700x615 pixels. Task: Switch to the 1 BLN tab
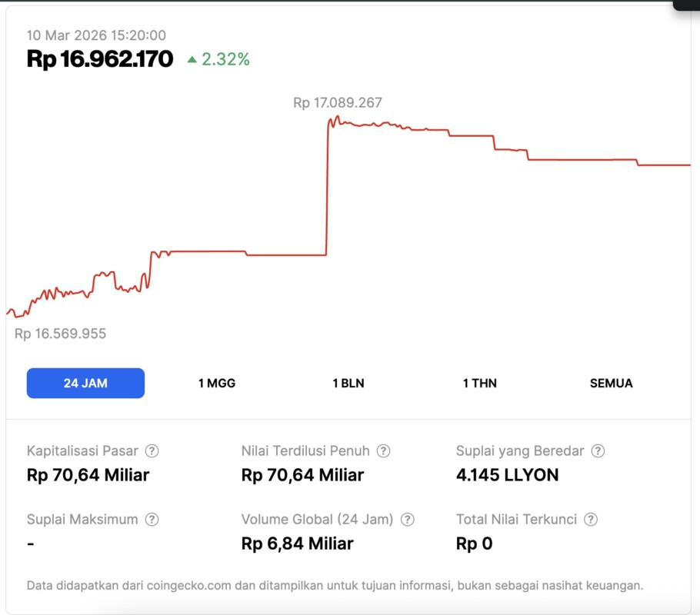(348, 383)
